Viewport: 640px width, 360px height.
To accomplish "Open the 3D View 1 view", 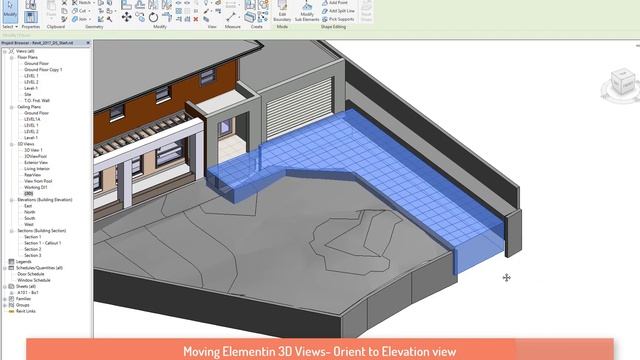I will pos(33,150).
